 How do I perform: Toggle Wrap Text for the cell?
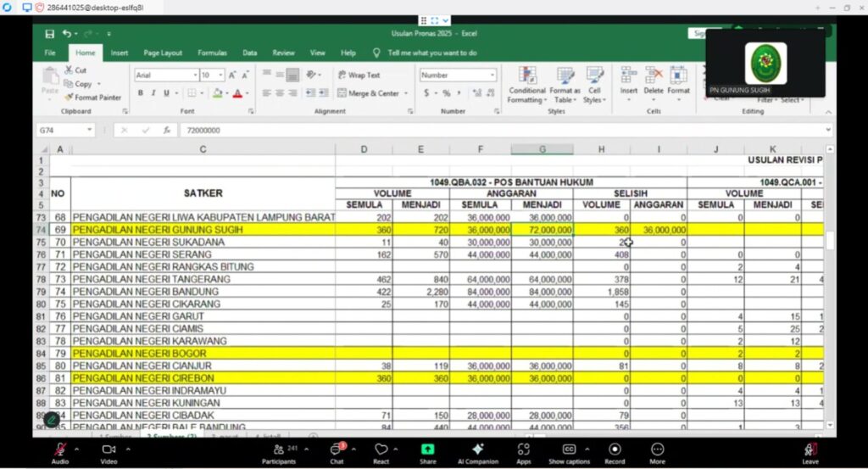(358, 75)
